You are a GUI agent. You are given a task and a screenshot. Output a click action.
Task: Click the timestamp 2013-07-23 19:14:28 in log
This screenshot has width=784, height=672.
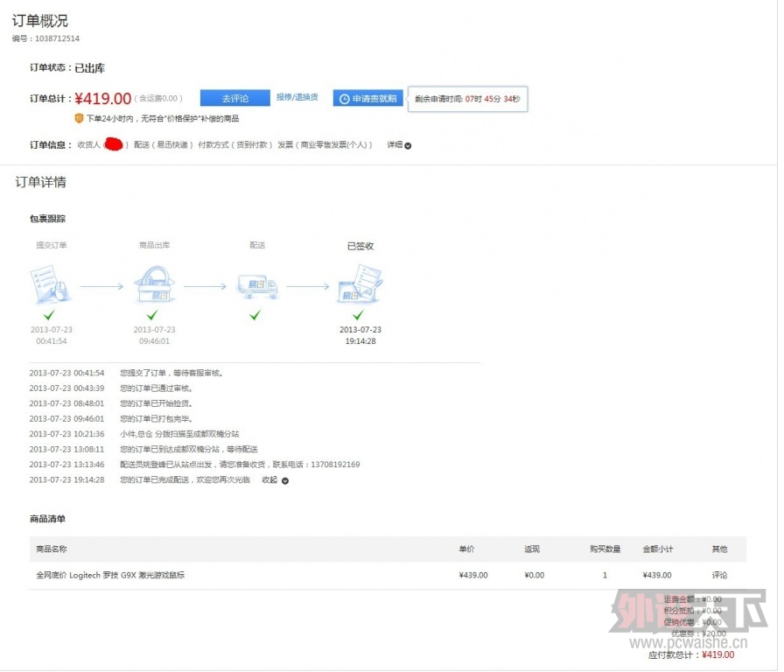(66, 479)
